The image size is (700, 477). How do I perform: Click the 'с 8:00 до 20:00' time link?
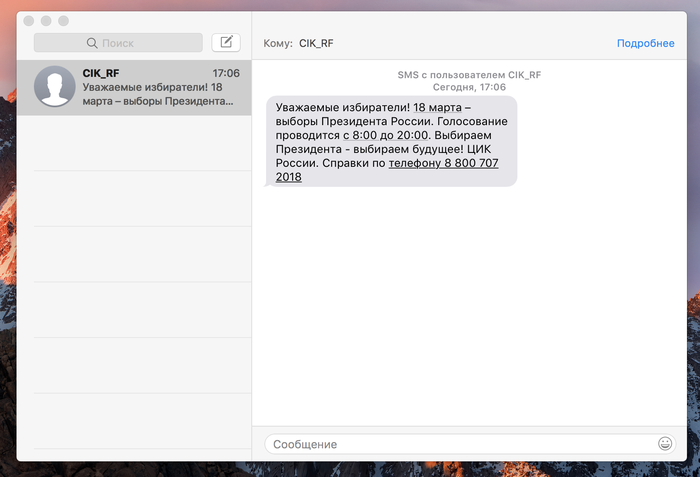[386, 135]
